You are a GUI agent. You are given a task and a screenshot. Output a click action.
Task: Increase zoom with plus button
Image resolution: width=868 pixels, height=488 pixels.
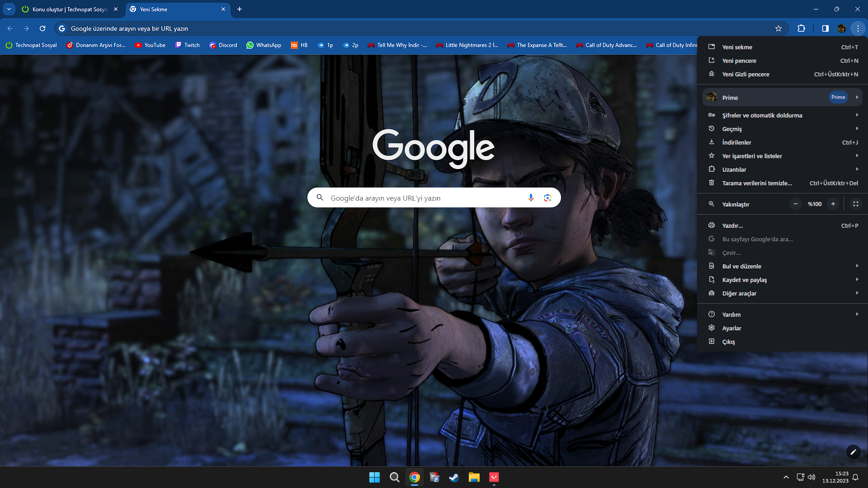pos(833,204)
